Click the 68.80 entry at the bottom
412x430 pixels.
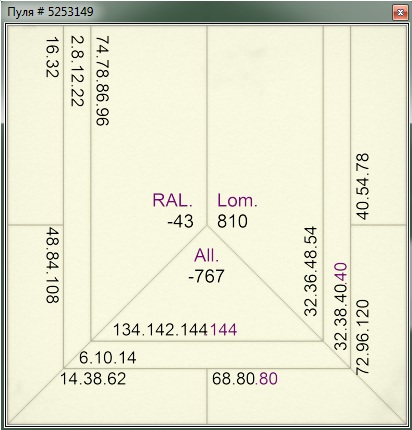tap(234, 379)
